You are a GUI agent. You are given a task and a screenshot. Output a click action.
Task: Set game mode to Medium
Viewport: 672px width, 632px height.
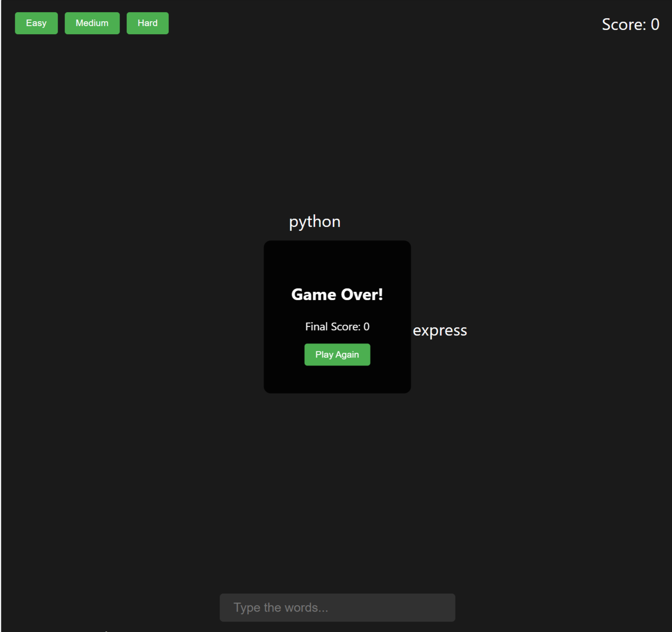92,23
